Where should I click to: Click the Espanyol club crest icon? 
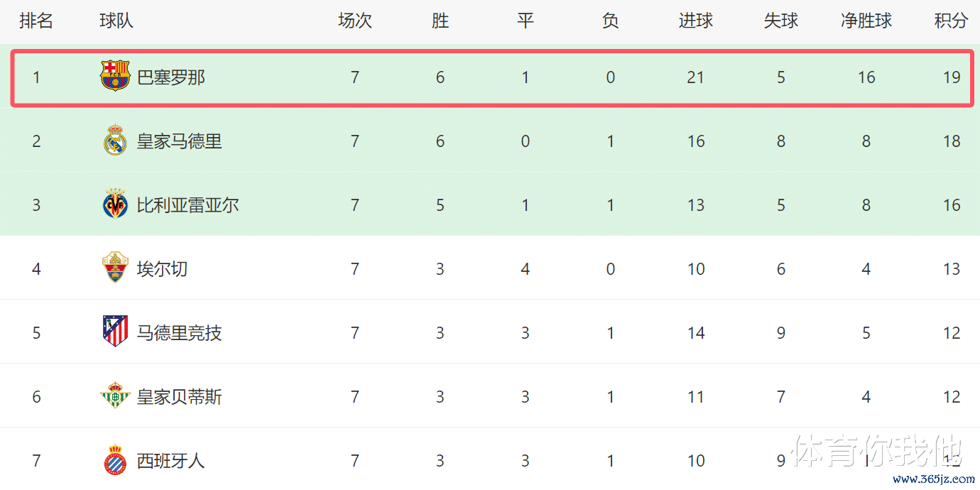(x=115, y=460)
